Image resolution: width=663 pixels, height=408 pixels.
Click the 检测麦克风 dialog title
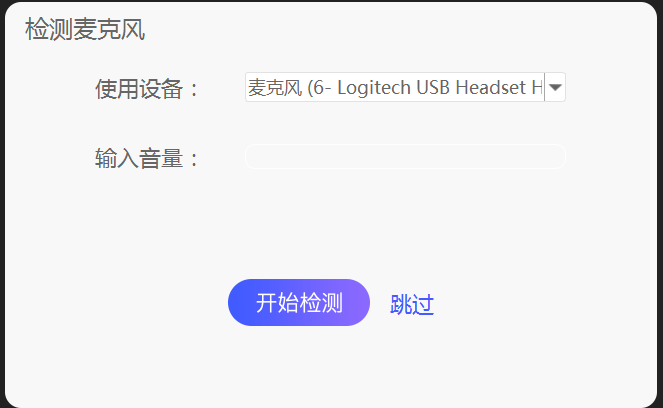85,29
